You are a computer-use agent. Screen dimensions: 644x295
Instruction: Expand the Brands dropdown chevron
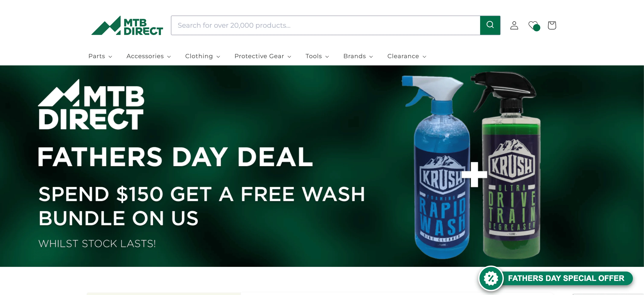tap(371, 57)
